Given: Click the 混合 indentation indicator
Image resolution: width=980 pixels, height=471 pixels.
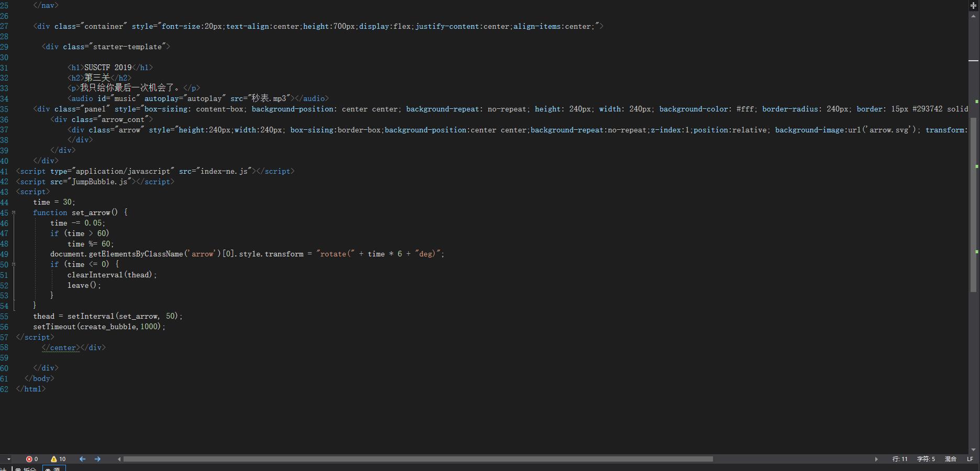Looking at the screenshot, I should pos(951,459).
